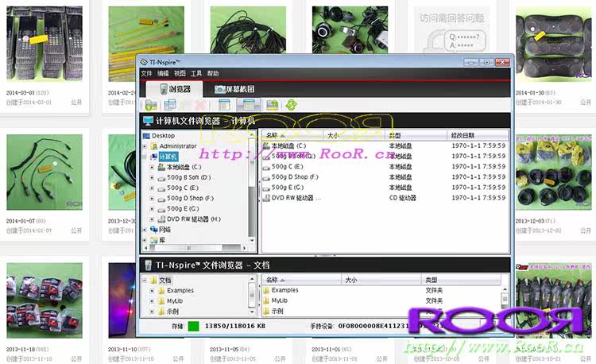Click the Examples folder icon in handheld list

click(266, 290)
